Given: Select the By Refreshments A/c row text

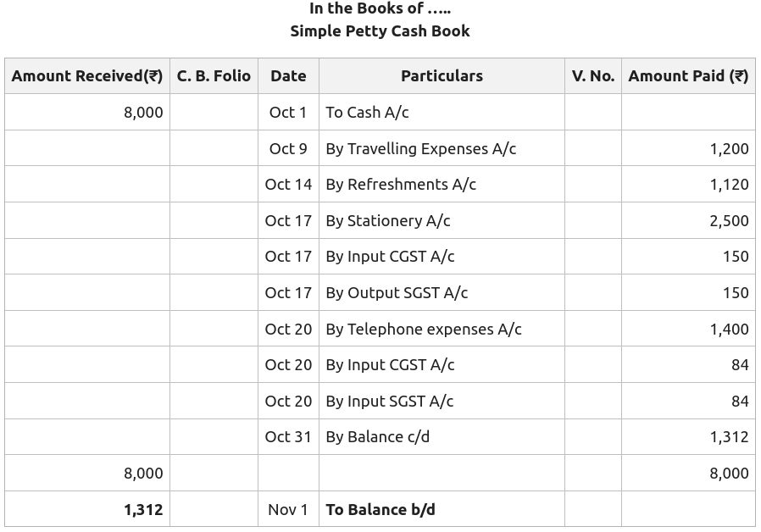Looking at the screenshot, I should tap(401, 185).
